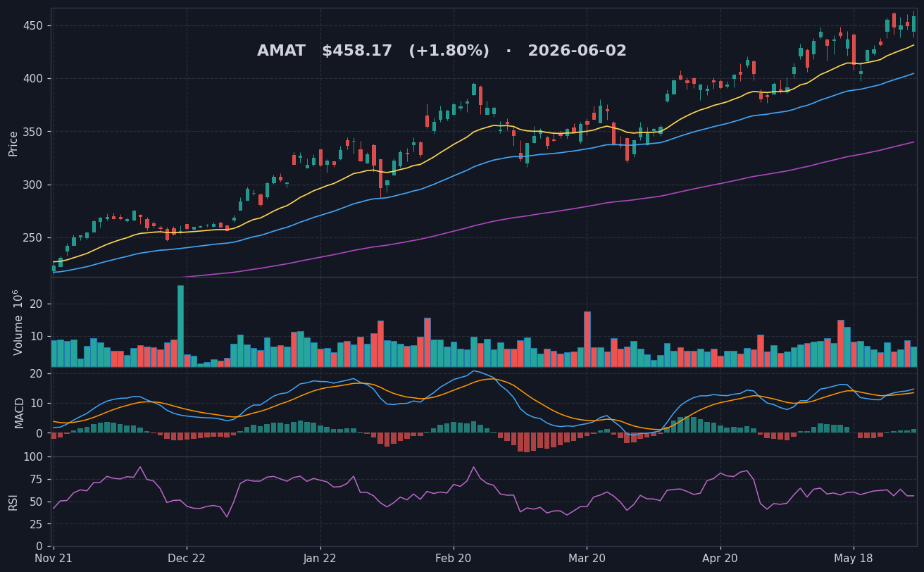Click the RSI 75 tick label
This screenshot has height=572, width=924.
coord(37,480)
